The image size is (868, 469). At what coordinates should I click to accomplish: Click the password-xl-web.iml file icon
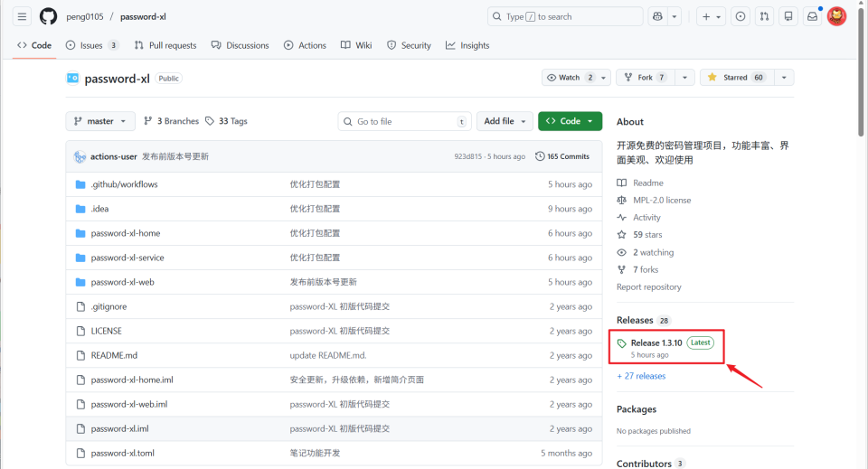coord(80,404)
